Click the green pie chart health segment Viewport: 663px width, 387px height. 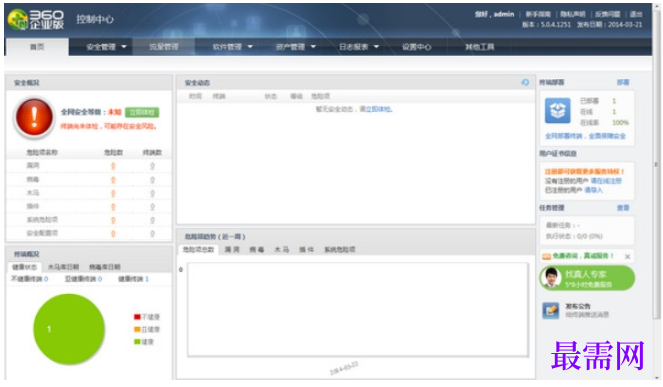(x=69, y=329)
